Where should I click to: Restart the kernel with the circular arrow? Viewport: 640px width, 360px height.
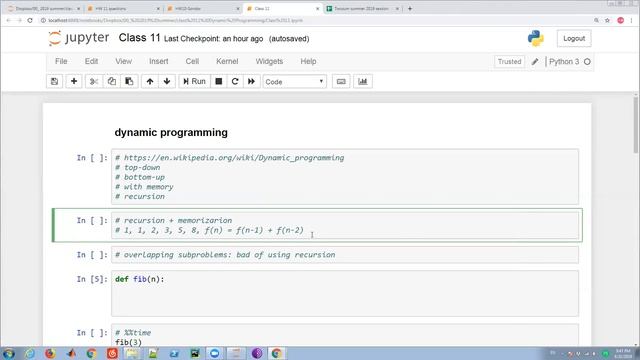tap(235, 81)
